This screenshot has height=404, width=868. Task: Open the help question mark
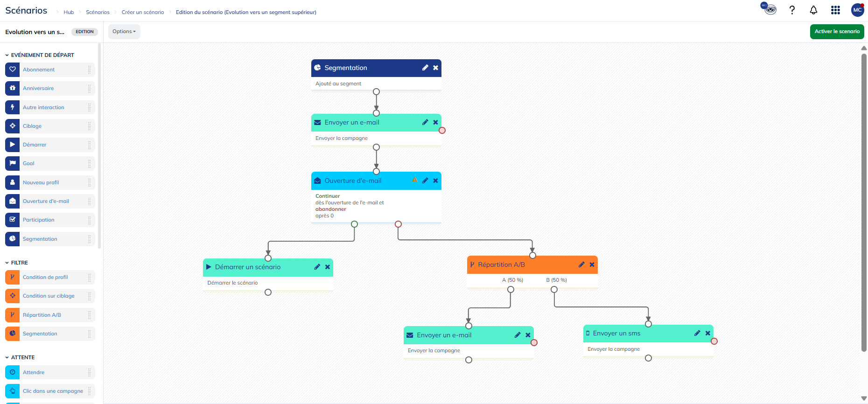pyautogui.click(x=792, y=10)
